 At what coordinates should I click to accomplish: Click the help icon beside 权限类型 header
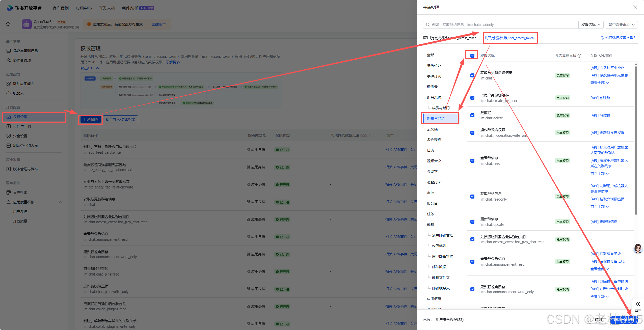pyautogui.click(x=265, y=135)
